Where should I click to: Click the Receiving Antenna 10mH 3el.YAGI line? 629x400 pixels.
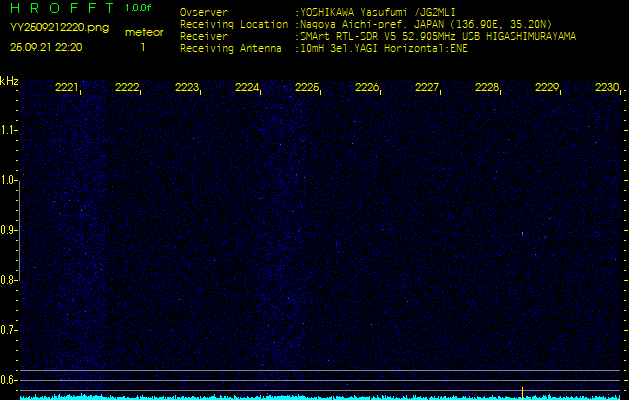(324, 49)
